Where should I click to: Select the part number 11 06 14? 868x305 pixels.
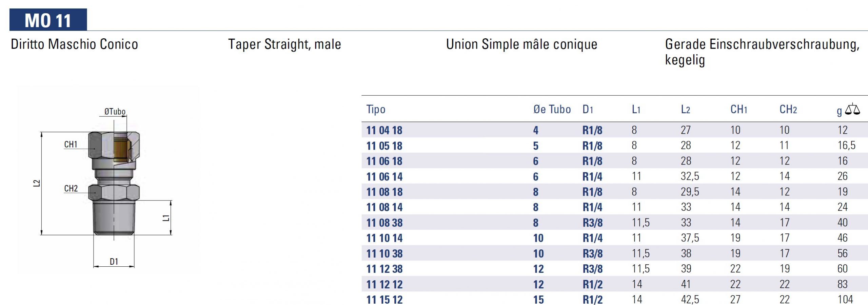point(384,177)
